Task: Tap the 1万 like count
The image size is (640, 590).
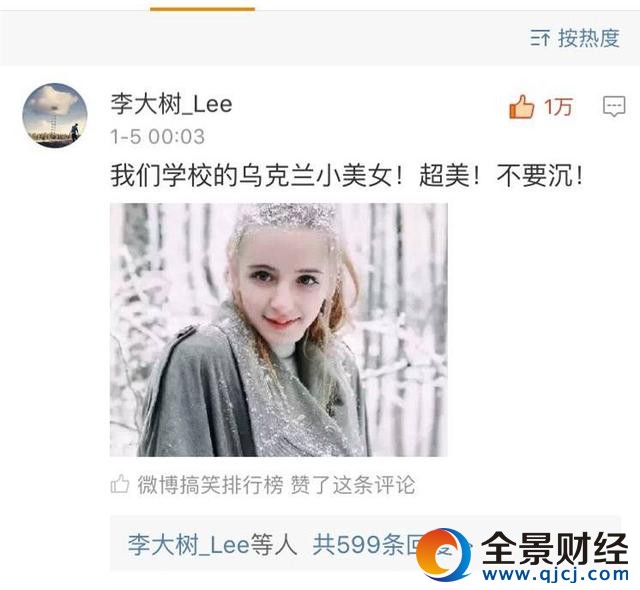Action: click(x=558, y=107)
